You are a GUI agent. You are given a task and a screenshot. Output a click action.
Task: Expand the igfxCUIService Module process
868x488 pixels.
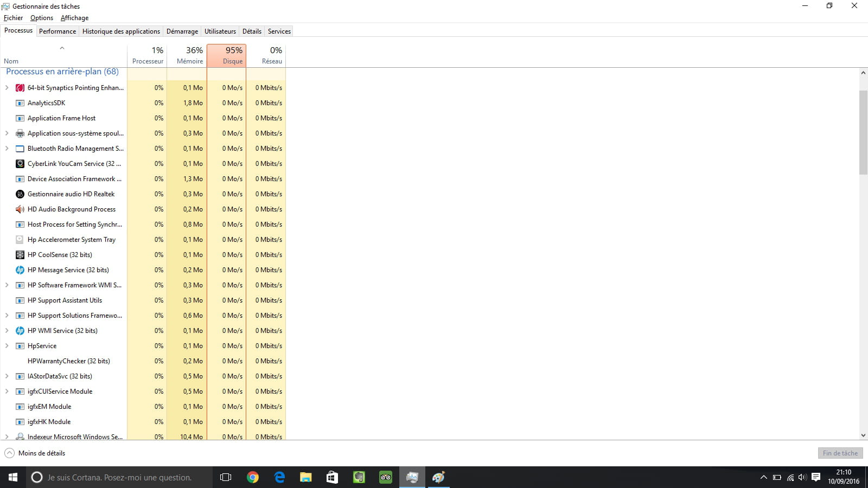(x=7, y=391)
